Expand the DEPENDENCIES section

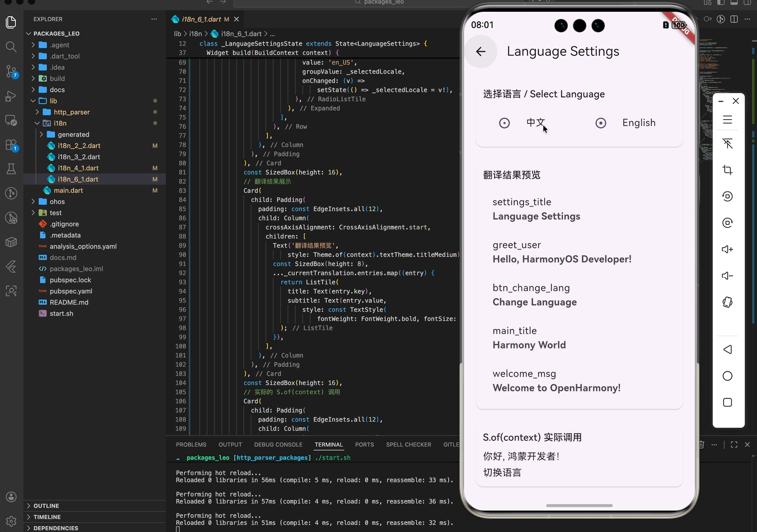(95, 528)
